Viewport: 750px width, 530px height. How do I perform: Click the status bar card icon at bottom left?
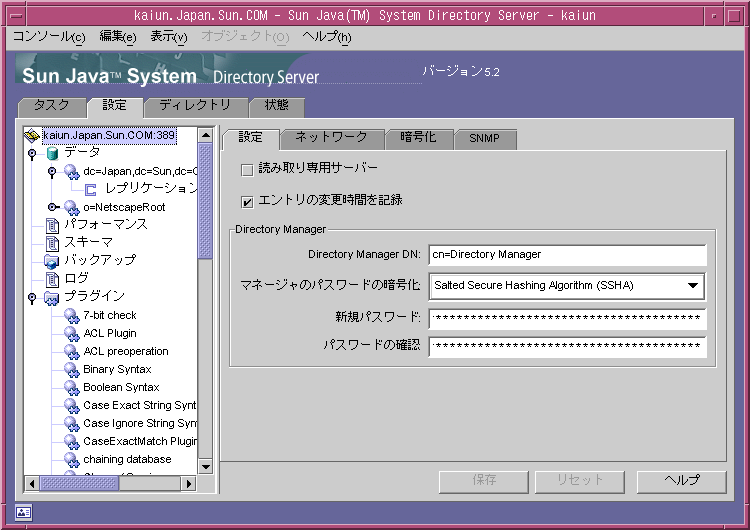pos(23,513)
